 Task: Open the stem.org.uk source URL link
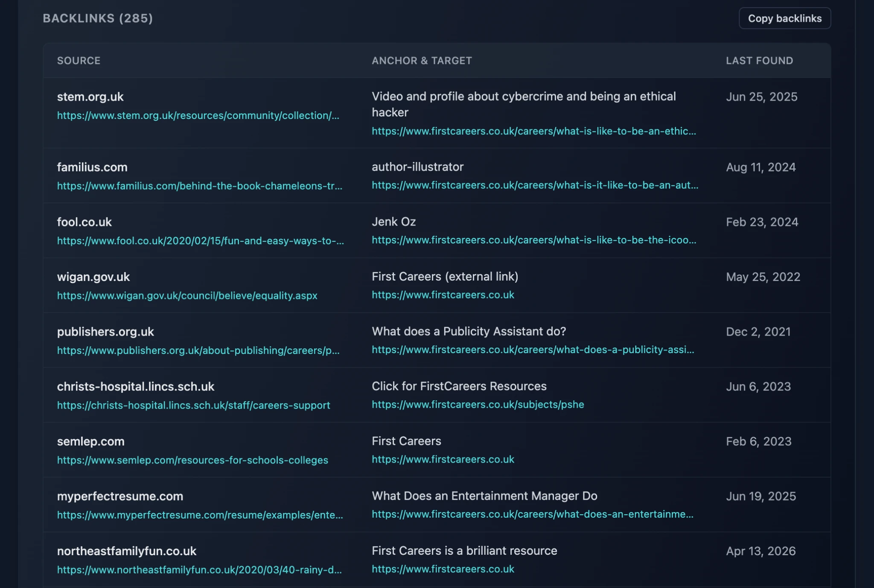click(x=198, y=116)
